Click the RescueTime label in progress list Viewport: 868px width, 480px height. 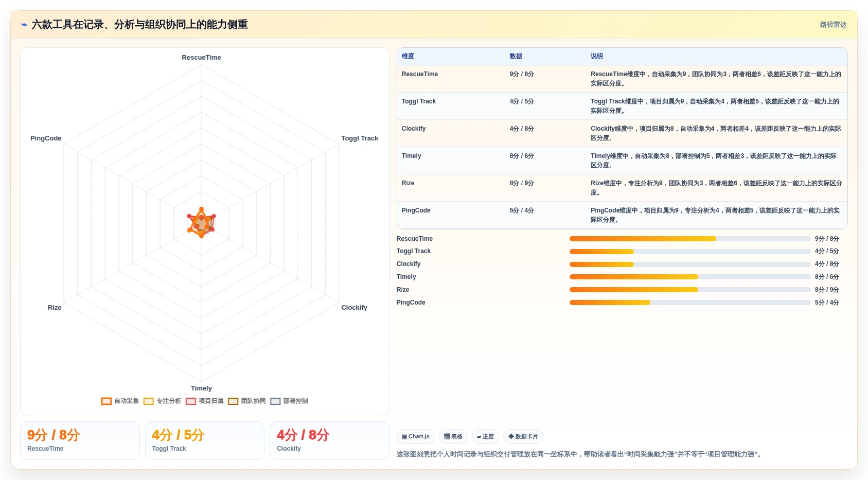point(415,239)
